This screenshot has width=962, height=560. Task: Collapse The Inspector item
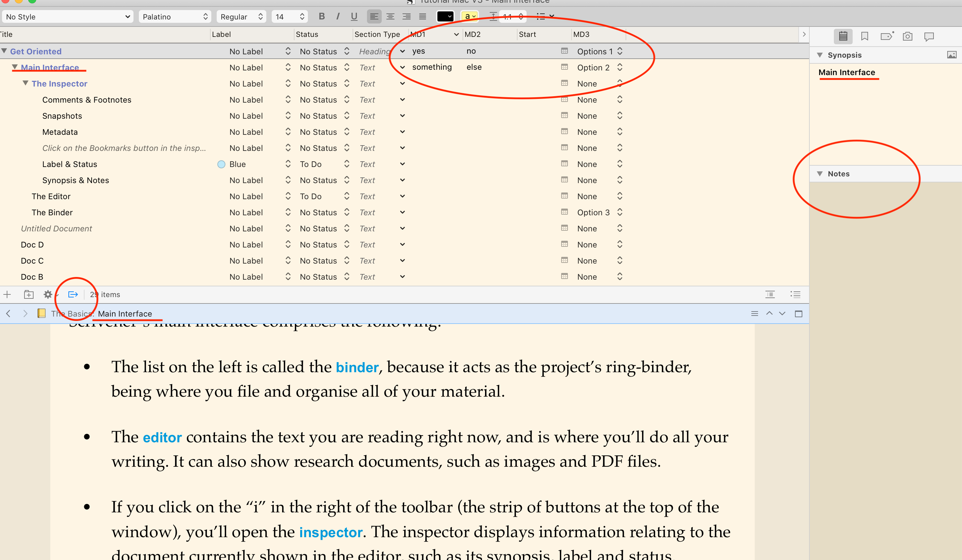coord(25,83)
